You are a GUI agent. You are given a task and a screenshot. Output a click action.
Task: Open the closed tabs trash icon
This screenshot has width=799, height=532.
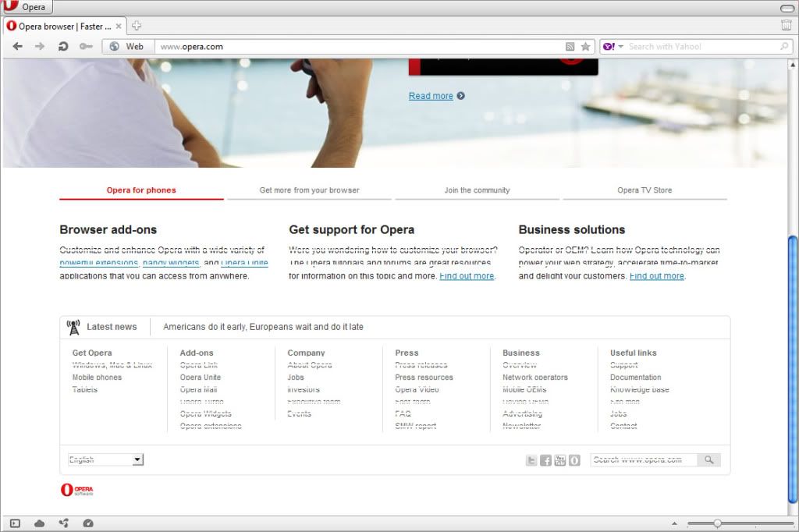[x=786, y=26]
